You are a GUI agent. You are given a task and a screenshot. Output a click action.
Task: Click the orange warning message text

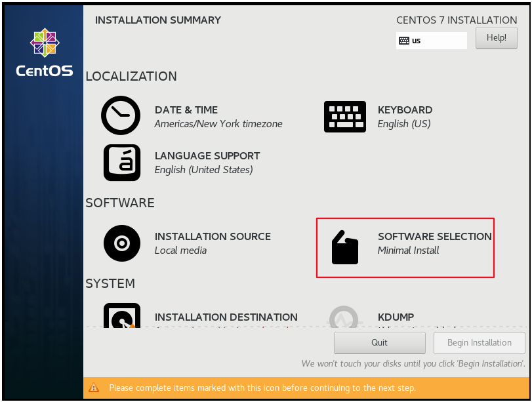(x=262, y=388)
